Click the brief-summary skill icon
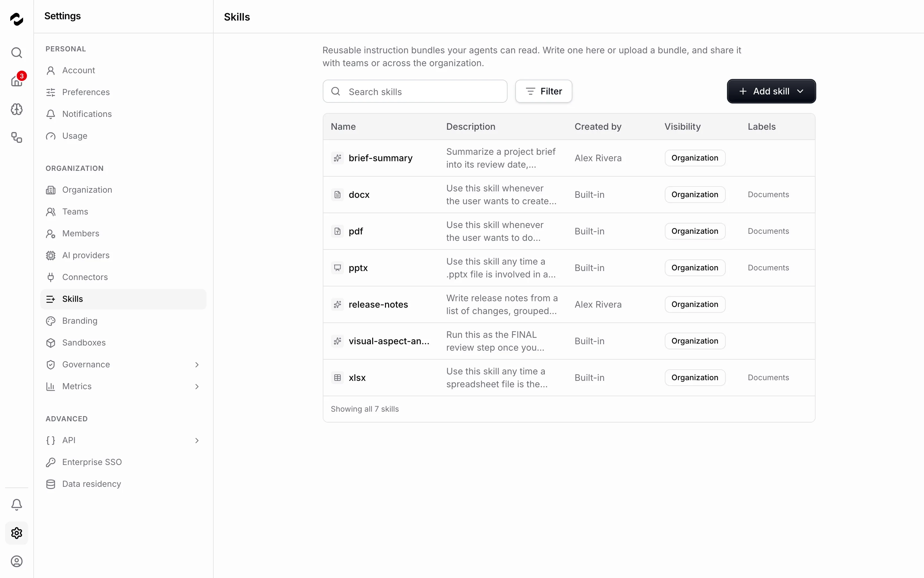 coord(338,158)
